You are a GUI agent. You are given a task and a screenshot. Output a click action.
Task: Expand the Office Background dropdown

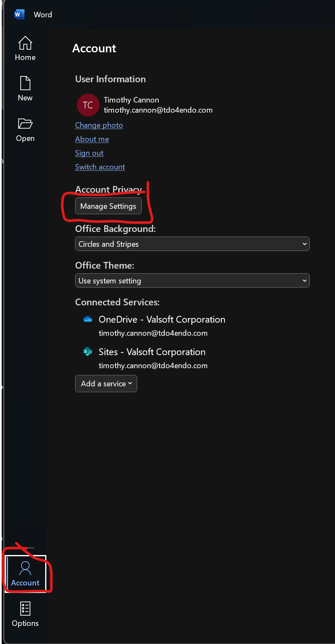coord(192,244)
